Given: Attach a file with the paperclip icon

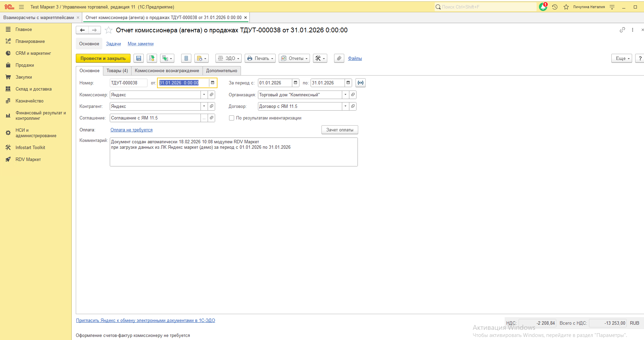Looking at the screenshot, I should [x=339, y=58].
